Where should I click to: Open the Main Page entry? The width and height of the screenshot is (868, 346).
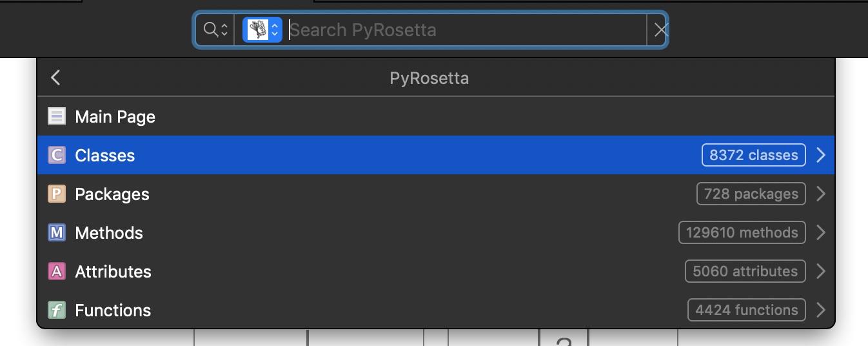(x=115, y=117)
